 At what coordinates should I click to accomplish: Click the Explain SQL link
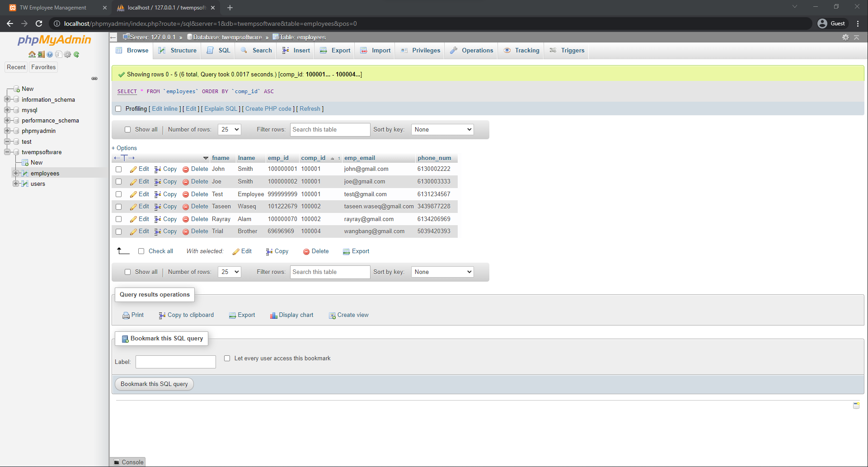pos(221,108)
